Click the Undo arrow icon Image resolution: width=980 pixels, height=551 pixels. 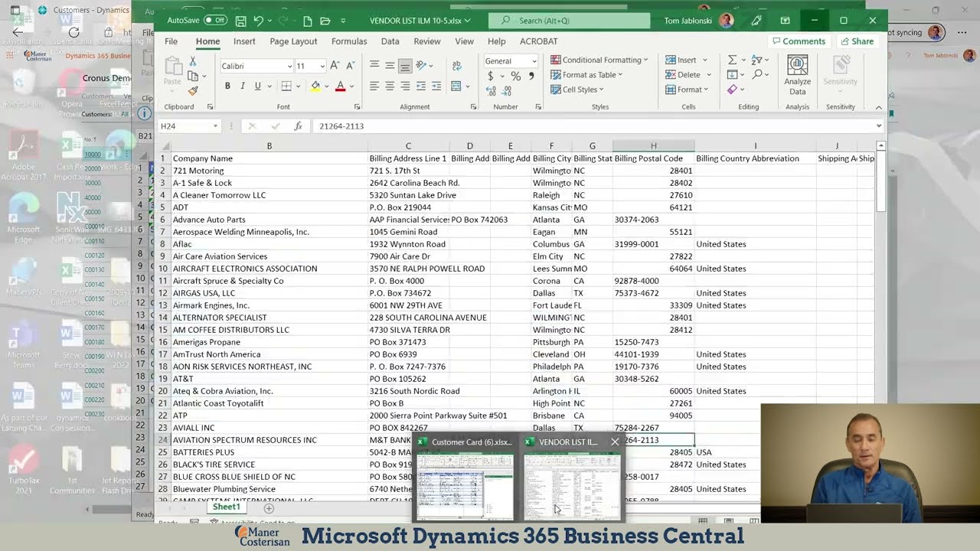coord(259,21)
